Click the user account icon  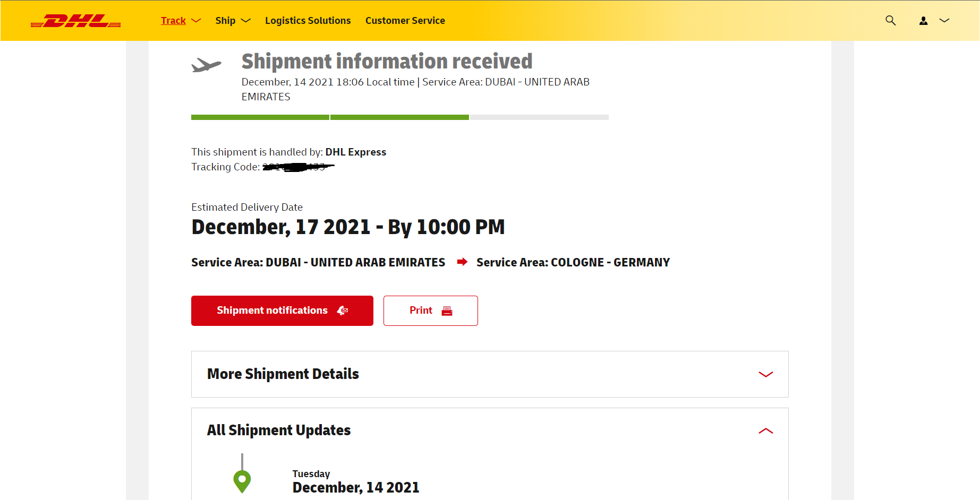click(924, 21)
